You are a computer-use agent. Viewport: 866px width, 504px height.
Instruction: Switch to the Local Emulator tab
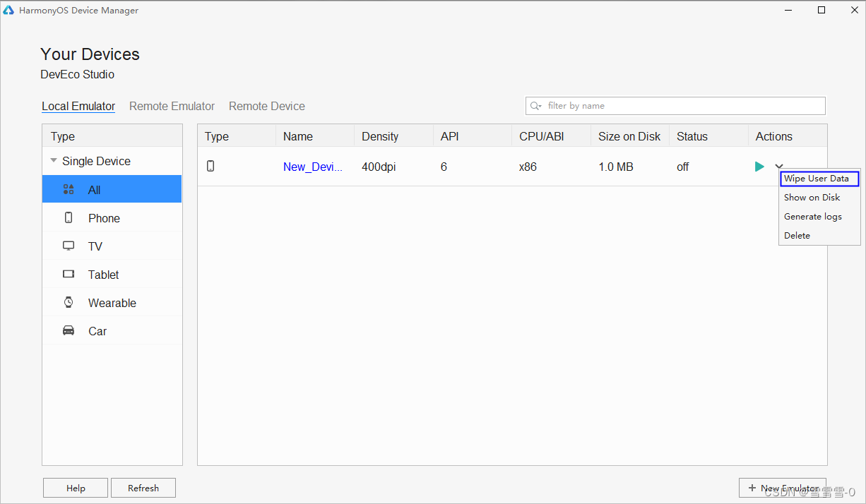tap(78, 106)
